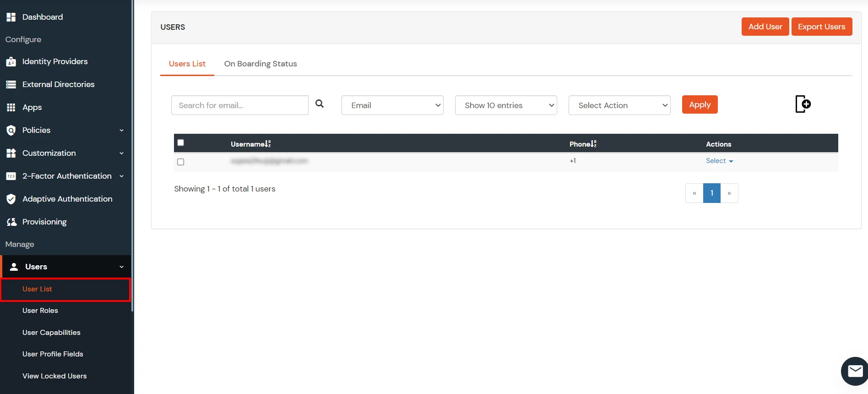The image size is (868, 394).
Task: Switch to the Users List tab
Action: (187, 64)
